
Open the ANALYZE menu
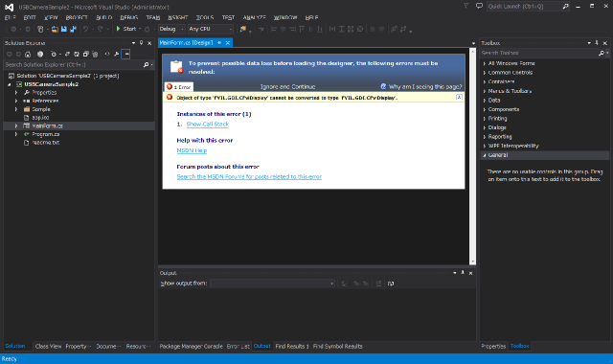(x=254, y=17)
